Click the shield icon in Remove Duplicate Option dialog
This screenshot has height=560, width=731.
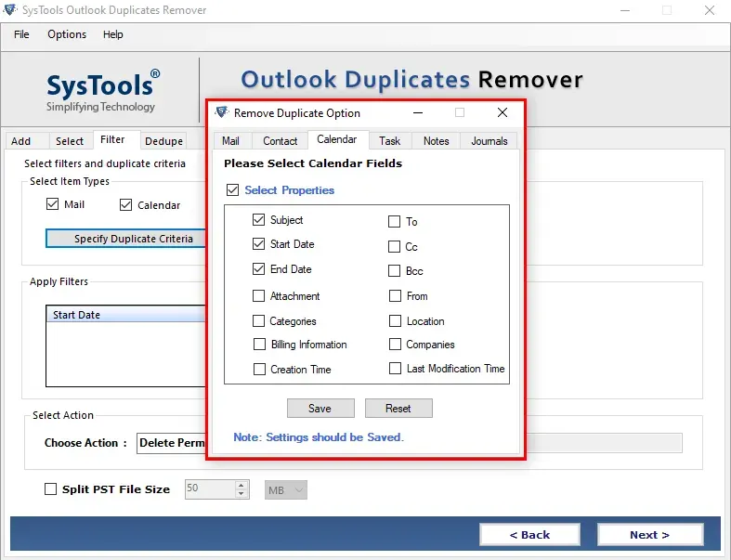[221, 112]
